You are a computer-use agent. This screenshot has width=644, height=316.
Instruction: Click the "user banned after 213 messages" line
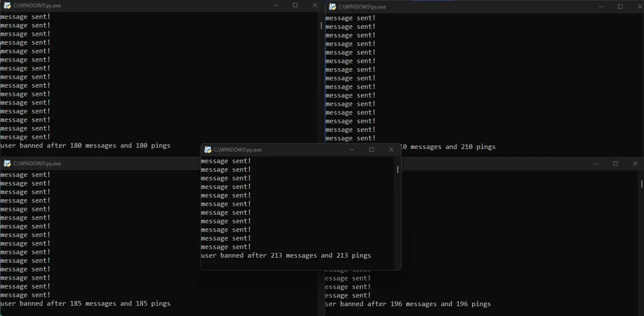point(286,256)
